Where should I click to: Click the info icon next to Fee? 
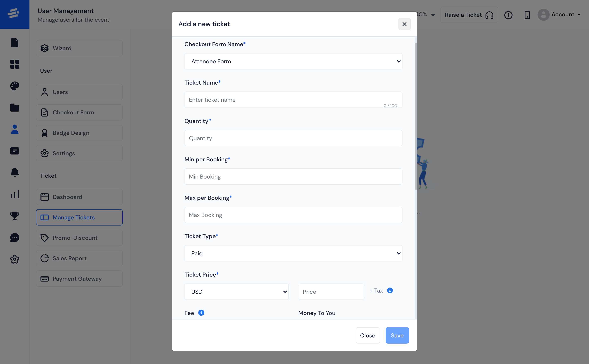(x=201, y=312)
